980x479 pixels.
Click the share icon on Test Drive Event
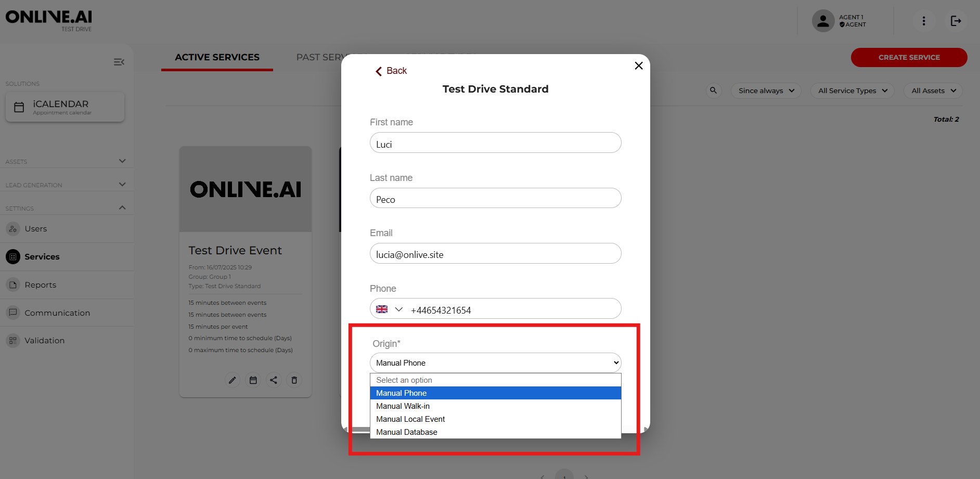[274, 380]
